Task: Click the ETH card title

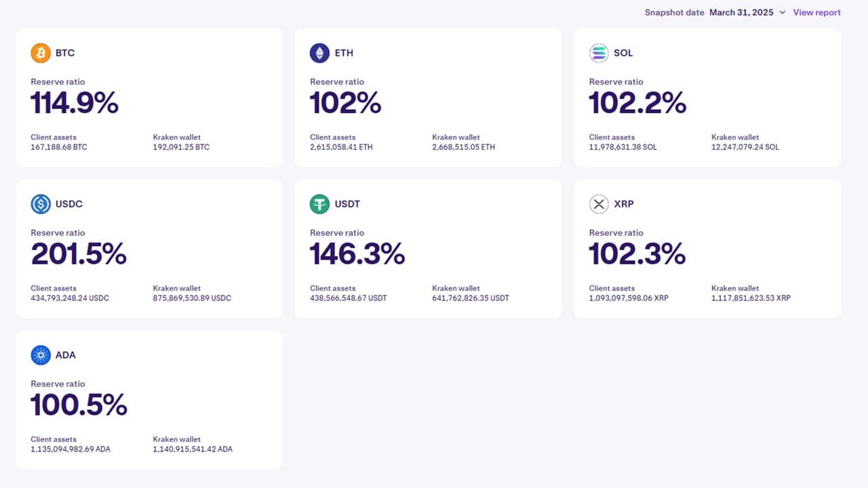Action: pos(344,53)
